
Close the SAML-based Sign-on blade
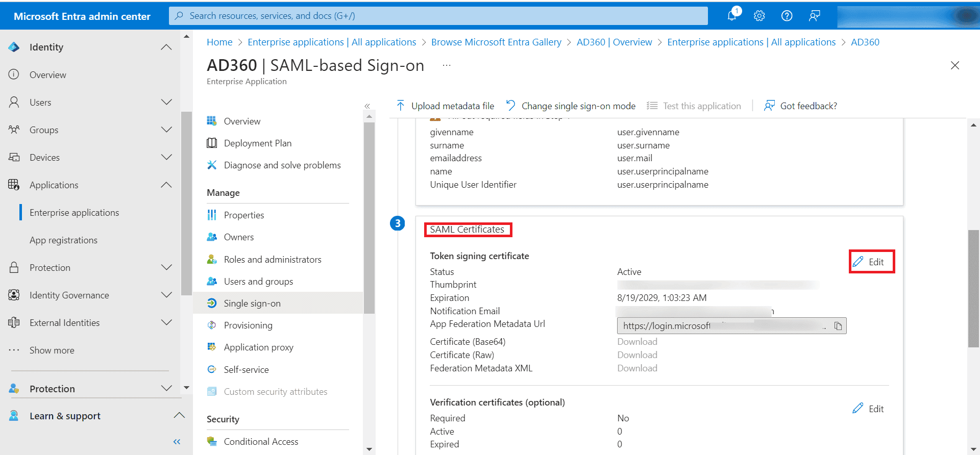point(955,65)
